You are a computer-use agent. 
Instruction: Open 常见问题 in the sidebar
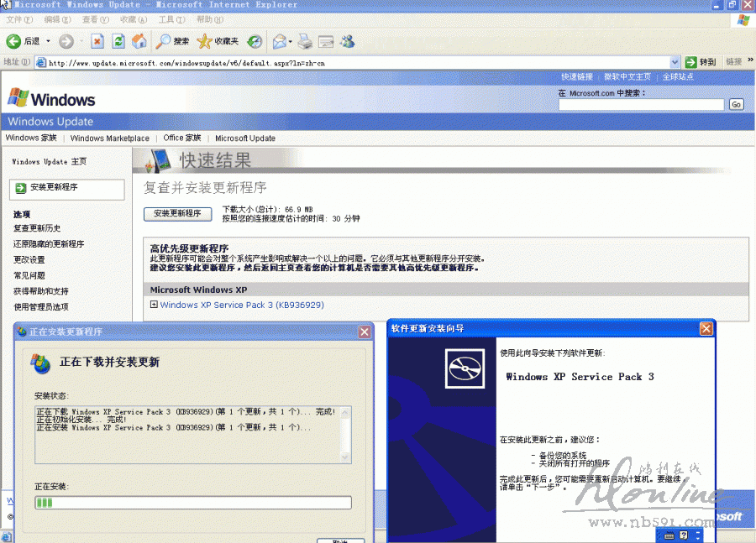pos(29,275)
